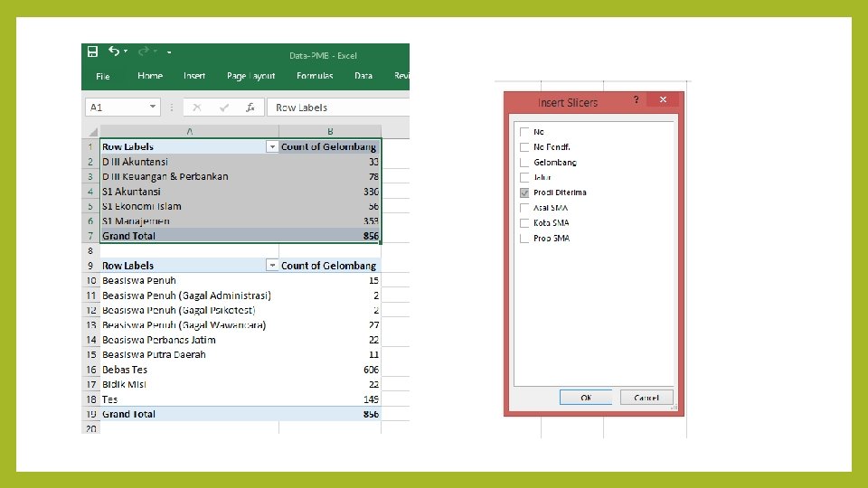Image resolution: width=868 pixels, height=488 pixels.
Task: Select cell S1 Ekonomi Islam
Action: 189,206
